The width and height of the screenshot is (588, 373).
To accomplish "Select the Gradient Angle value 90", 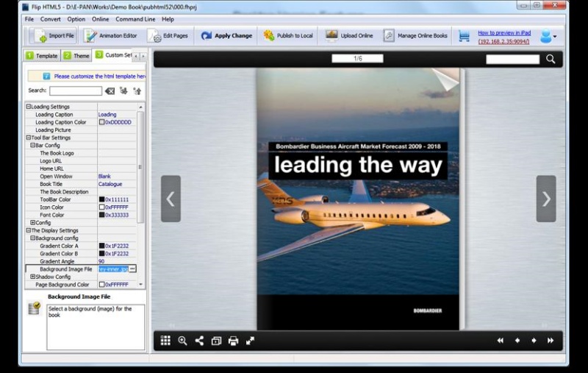I will (101, 261).
